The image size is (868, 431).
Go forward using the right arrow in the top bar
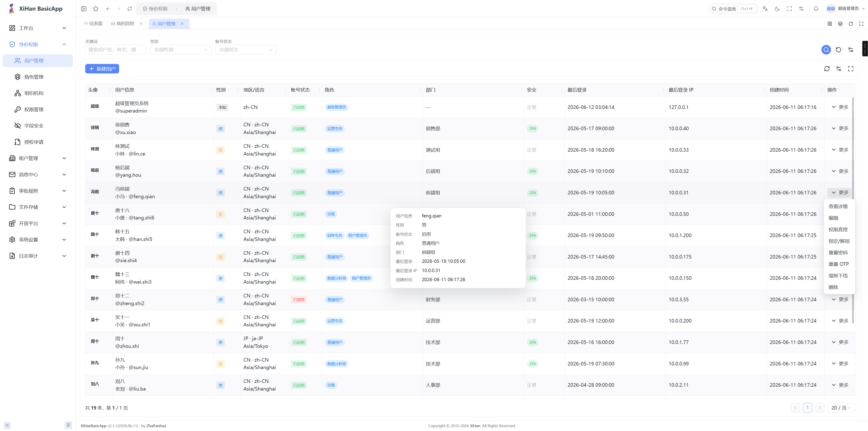tap(119, 9)
